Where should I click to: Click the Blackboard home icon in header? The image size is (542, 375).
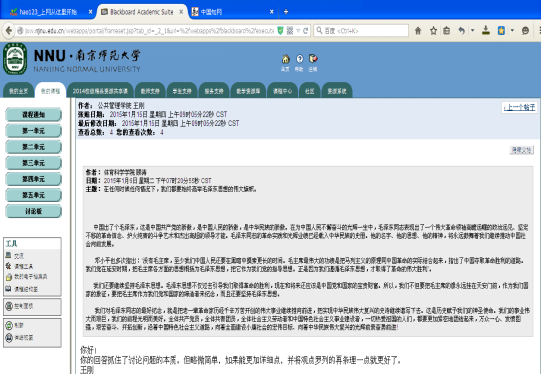click(x=286, y=58)
